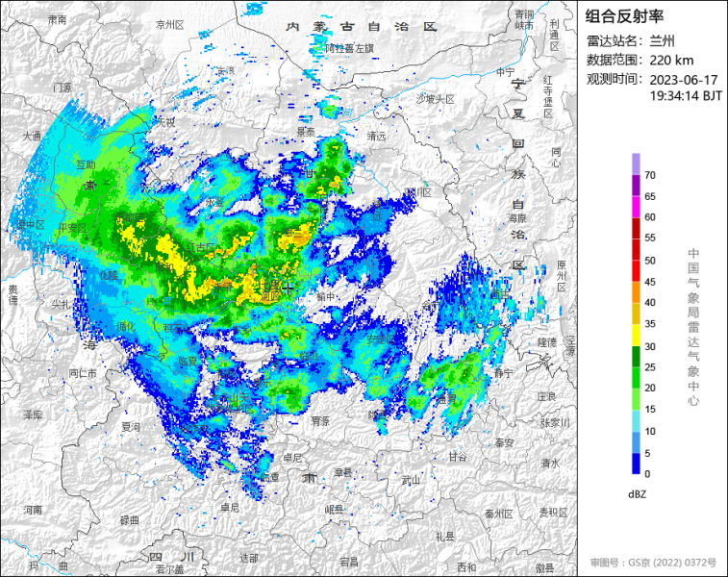Click the 组合反射率 title text
728x577 pixels.
click(624, 17)
